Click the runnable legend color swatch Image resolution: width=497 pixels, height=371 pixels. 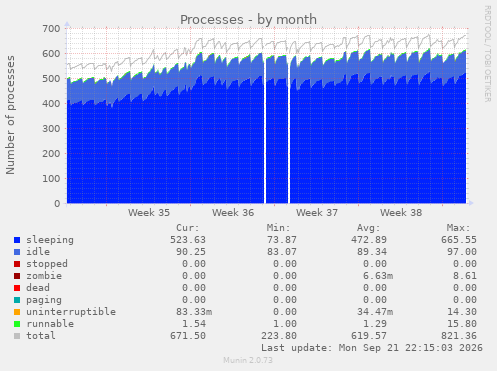pyautogui.click(x=17, y=324)
